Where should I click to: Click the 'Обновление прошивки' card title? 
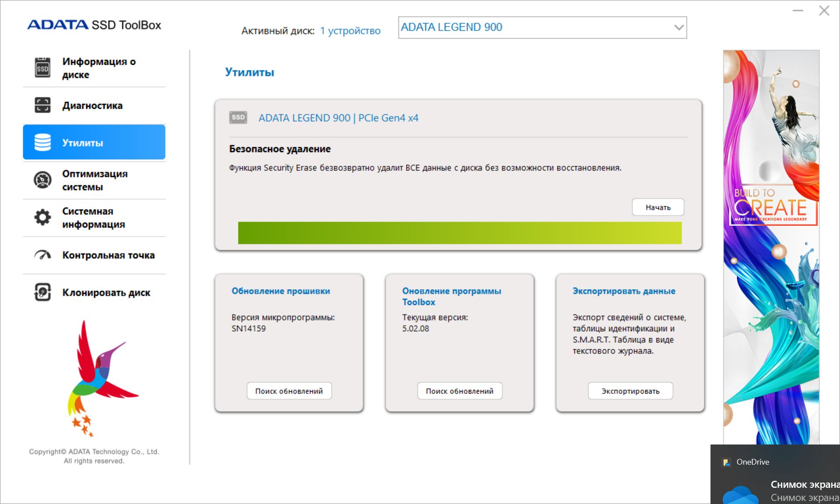(281, 291)
